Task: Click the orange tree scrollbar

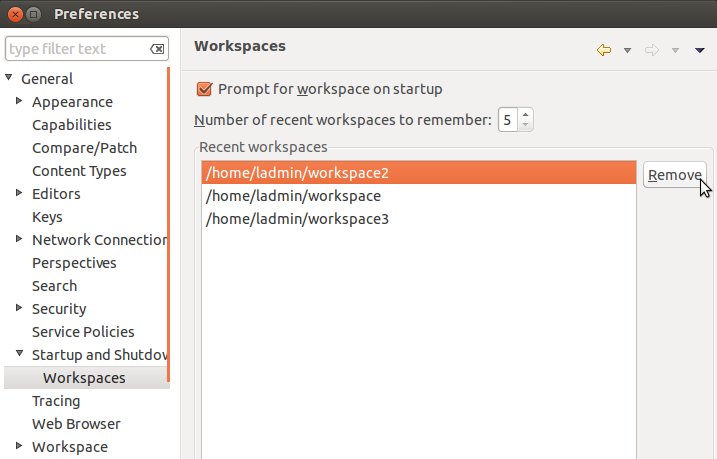Action: 168,224
